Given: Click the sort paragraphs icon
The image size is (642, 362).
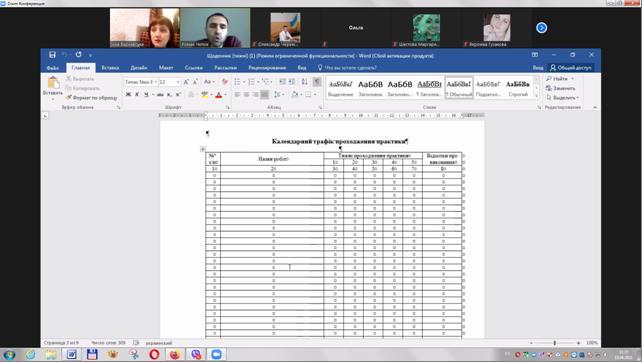Looking at the screenshot, I should [x=304, y=82].
